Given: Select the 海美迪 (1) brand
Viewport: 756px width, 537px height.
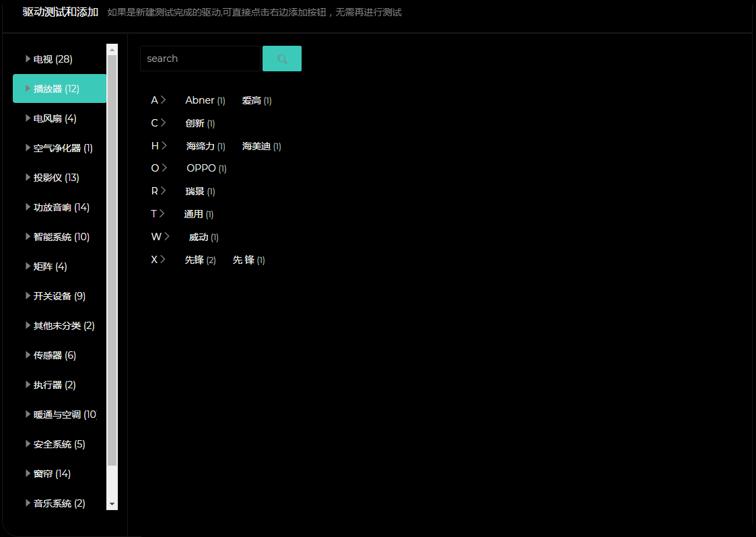Looking at the screenshot, I should (x=261, y=146).
